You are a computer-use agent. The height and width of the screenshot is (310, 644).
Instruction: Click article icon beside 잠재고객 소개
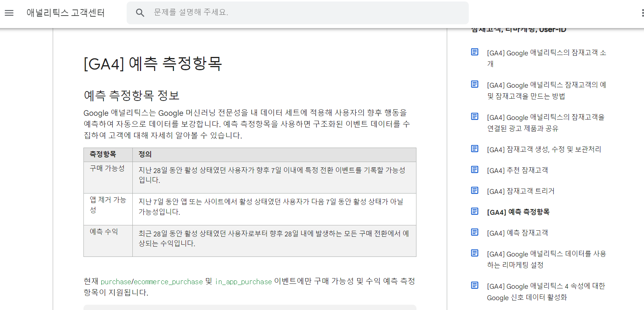coord(474,52)
